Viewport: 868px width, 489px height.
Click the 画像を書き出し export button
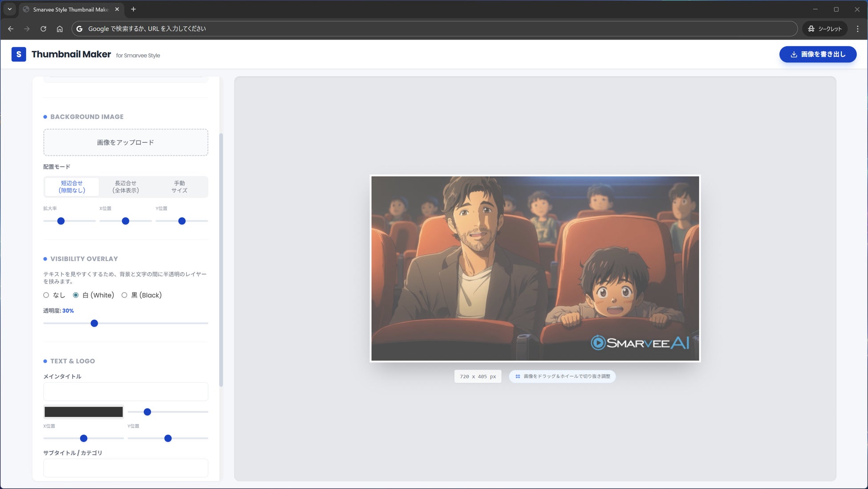(818, 54)
